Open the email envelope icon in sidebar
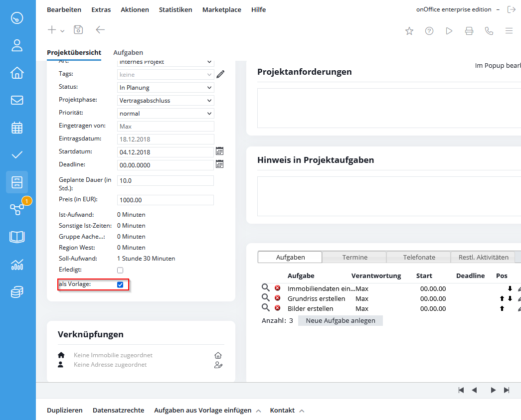Viewport: 521px width, 420px height. [17, 100]
